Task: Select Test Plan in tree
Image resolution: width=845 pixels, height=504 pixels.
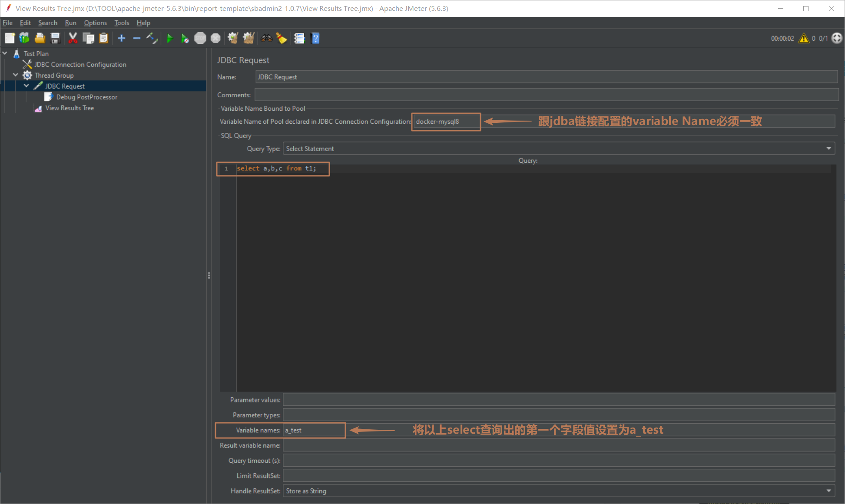Action: pos(36,53)
